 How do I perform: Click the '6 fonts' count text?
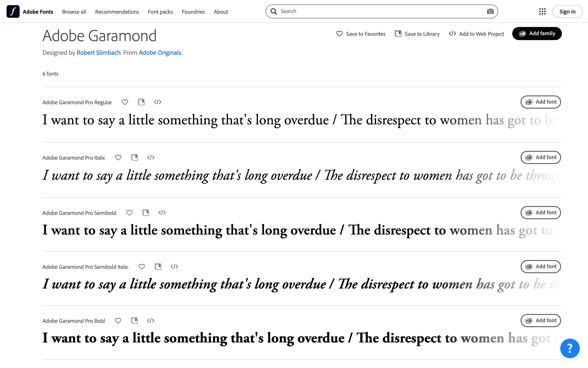(50, 74)
